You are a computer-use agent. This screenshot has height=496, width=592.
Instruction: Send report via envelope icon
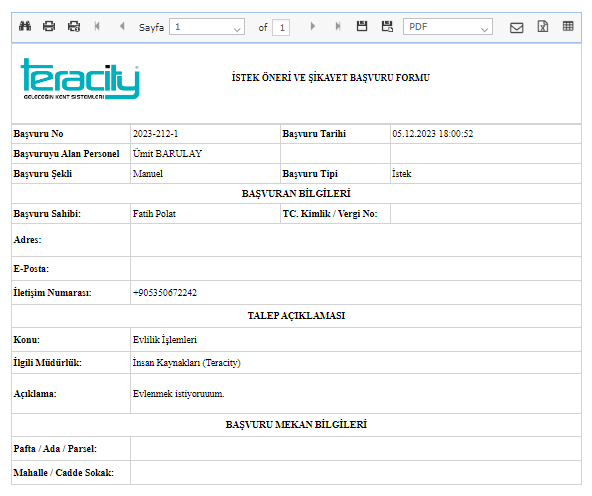pyautogui.click(x=516, y=28)
